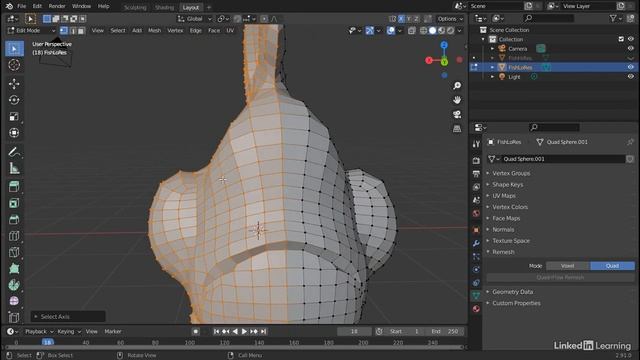Screen dimensions: 640x360
Task: Switch perspective/orthographic grid icon
Action: 457,129
